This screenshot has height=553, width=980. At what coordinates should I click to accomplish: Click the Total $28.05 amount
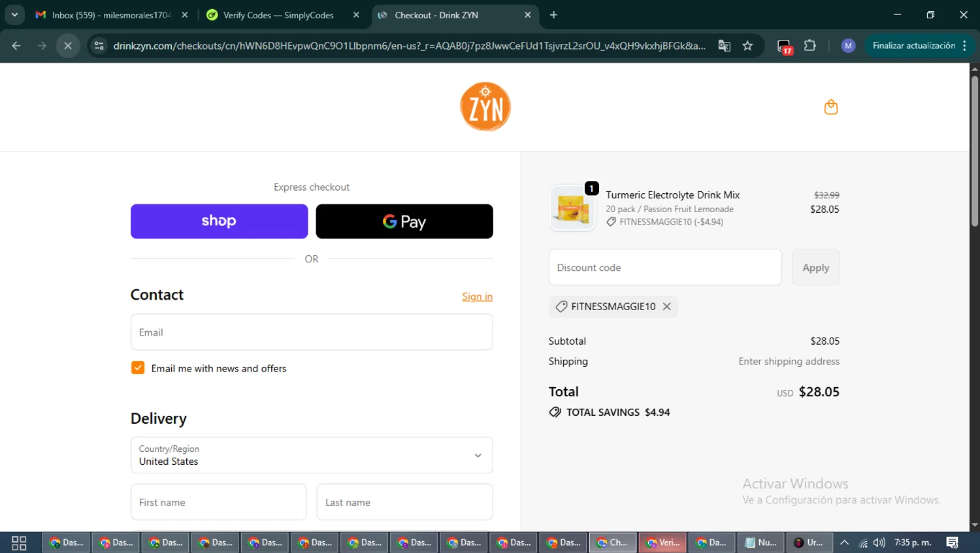819,392
